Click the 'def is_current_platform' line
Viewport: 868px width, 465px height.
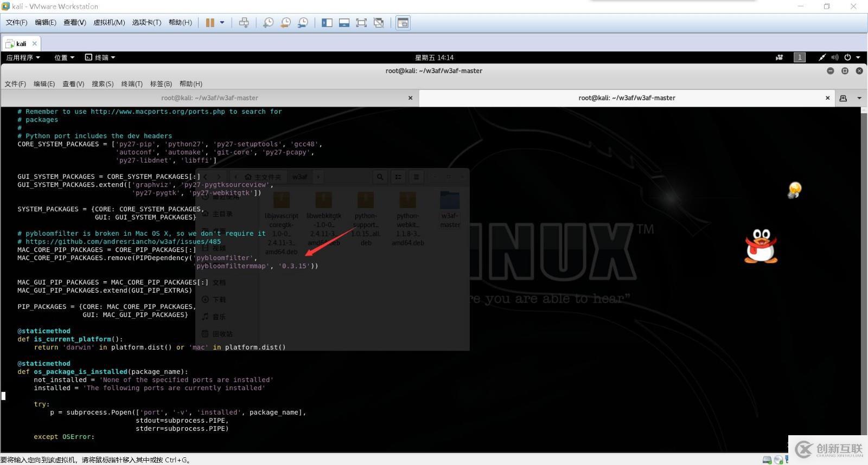(70, 339)
